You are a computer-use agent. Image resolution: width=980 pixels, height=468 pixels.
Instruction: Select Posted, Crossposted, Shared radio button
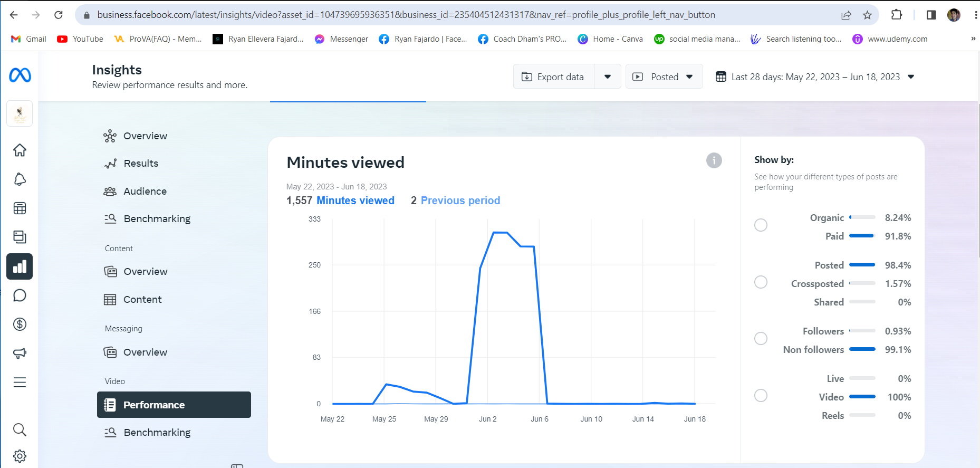(761, 282)
